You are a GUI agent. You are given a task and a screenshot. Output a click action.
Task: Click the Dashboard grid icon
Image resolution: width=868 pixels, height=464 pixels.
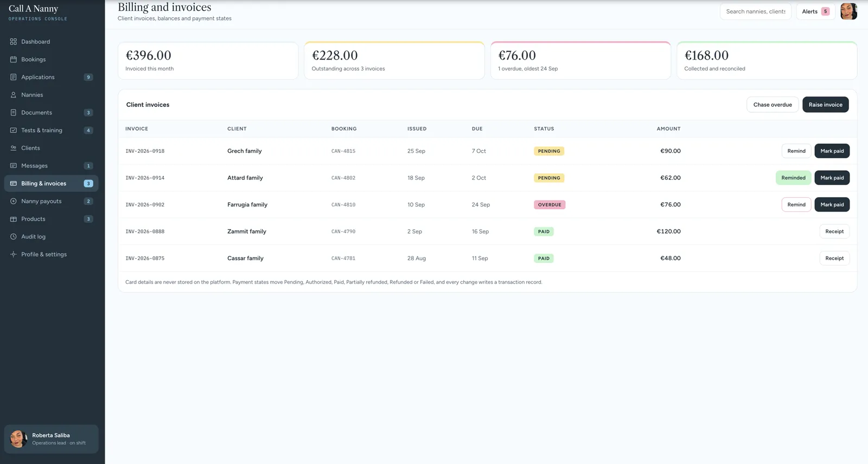[14, 42]
